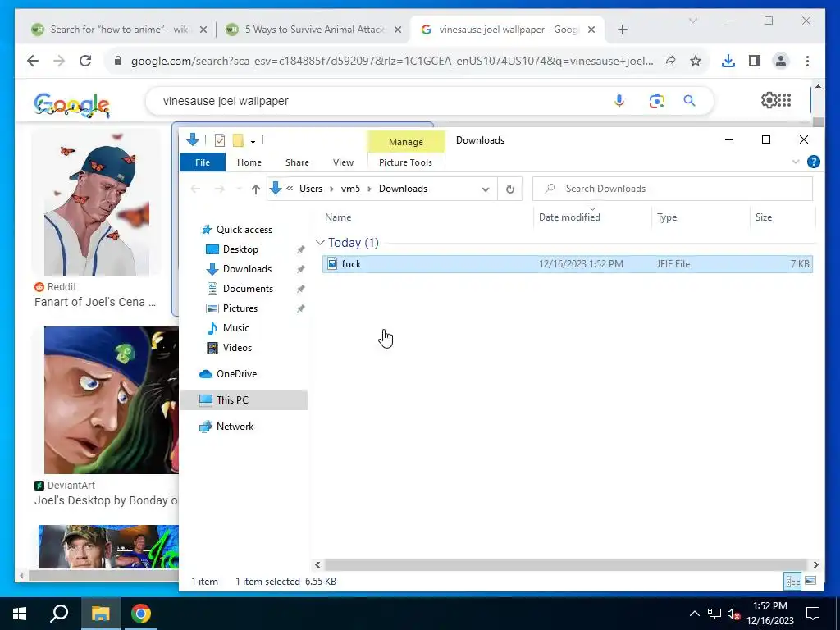The height and width of the screenshot is (630, 840).
Task: Select the JFIF file in Downloads
Action: coord(568,263)
